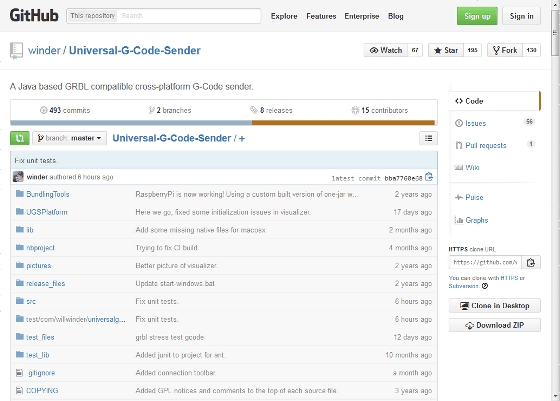Viewport: 560px width, 401px height.
Task: Click the Sign in button
Action: (x=521, y=16)
